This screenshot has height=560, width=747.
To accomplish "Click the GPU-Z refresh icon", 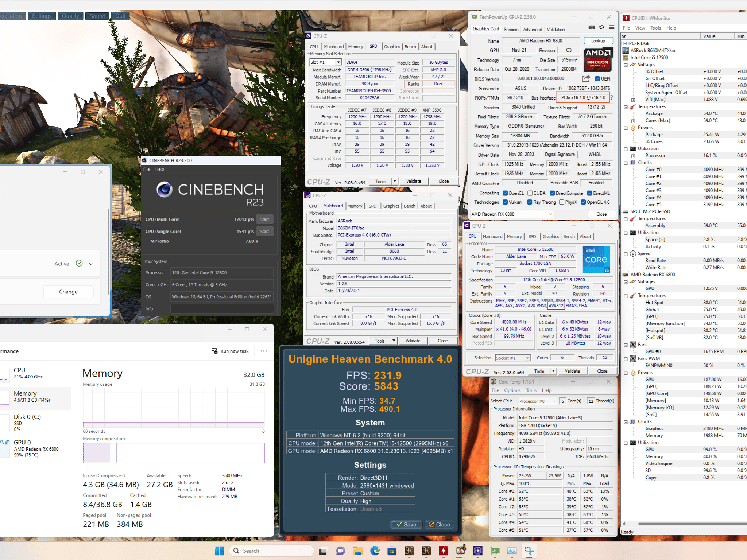I will coord(601,28).
